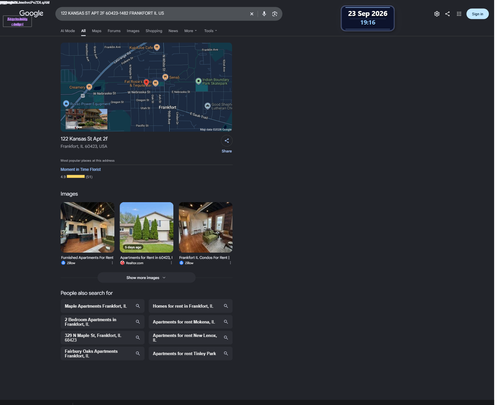Image resolution: width=500 pixels, height=405 pixels.
Task: Open Search by image lens icon
Action: (x=275, y=14)
